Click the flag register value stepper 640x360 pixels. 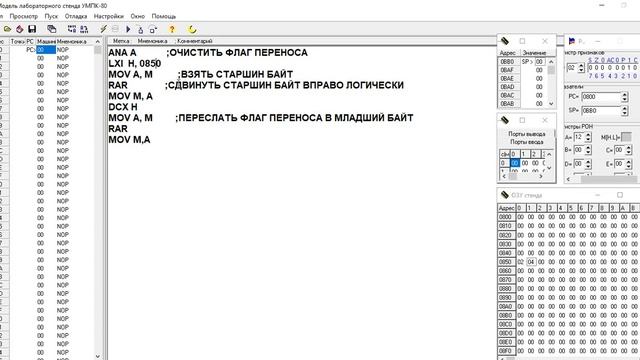(581, 68)
